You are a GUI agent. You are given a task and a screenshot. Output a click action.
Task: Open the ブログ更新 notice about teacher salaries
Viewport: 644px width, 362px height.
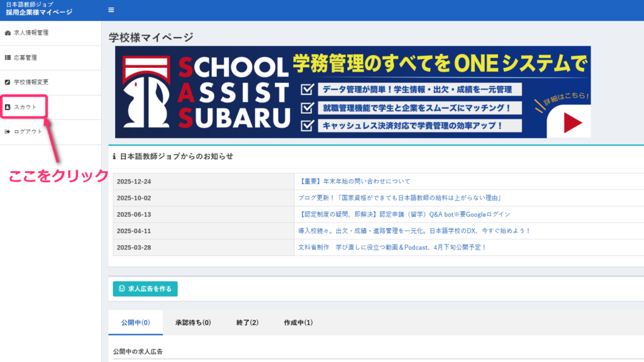coord(399,198)
